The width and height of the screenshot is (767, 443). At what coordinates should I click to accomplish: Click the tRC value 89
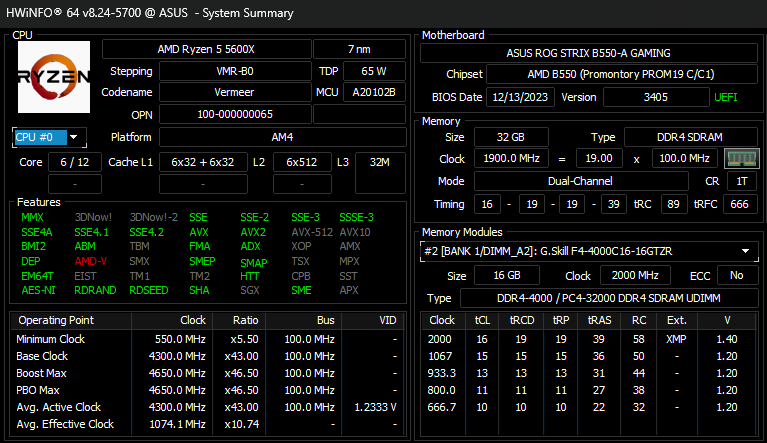coord(674,204)
